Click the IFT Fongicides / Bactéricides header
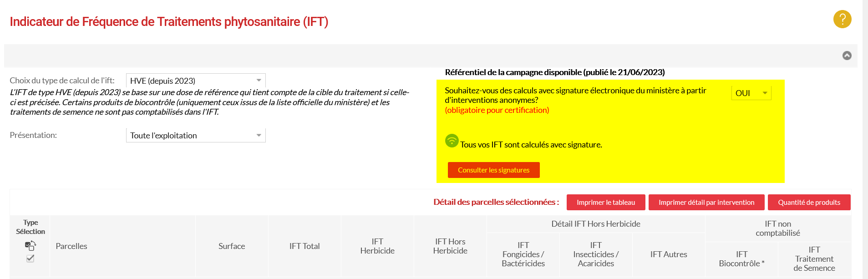868x279 pixels. (x=523, y=254)
